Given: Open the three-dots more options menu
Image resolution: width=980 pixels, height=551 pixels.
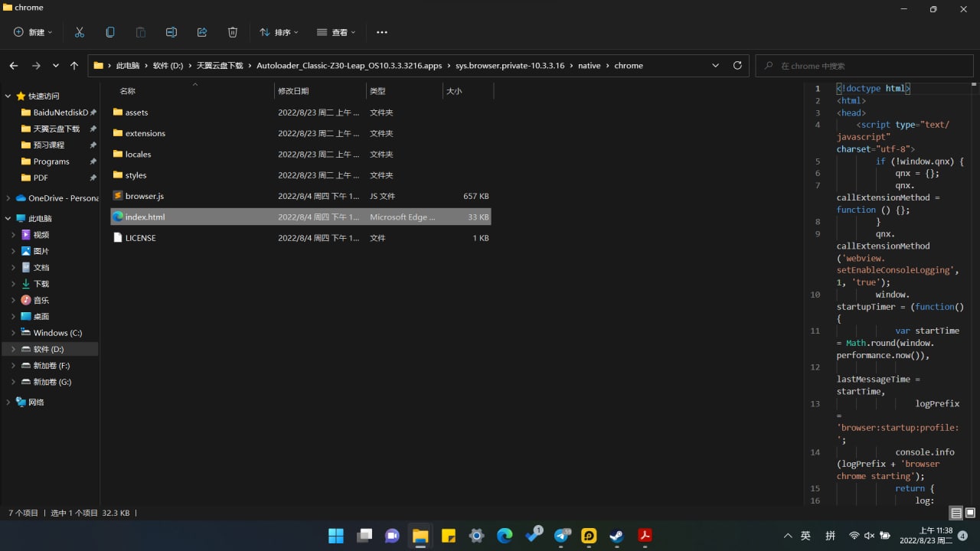Looking at the screenshot, I should (382, 32).
